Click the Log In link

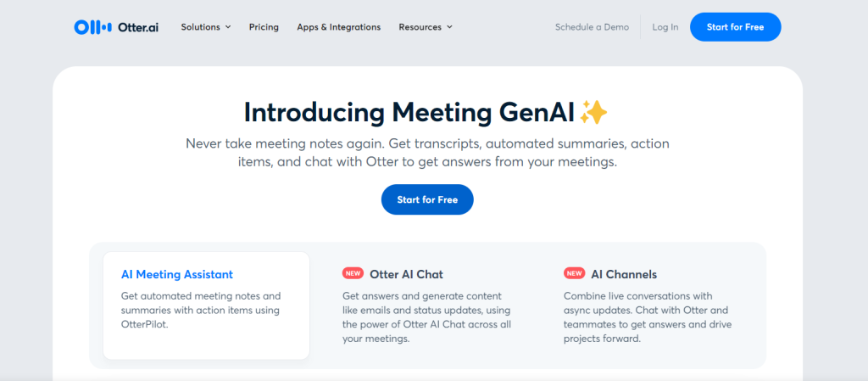pos(665,27)
